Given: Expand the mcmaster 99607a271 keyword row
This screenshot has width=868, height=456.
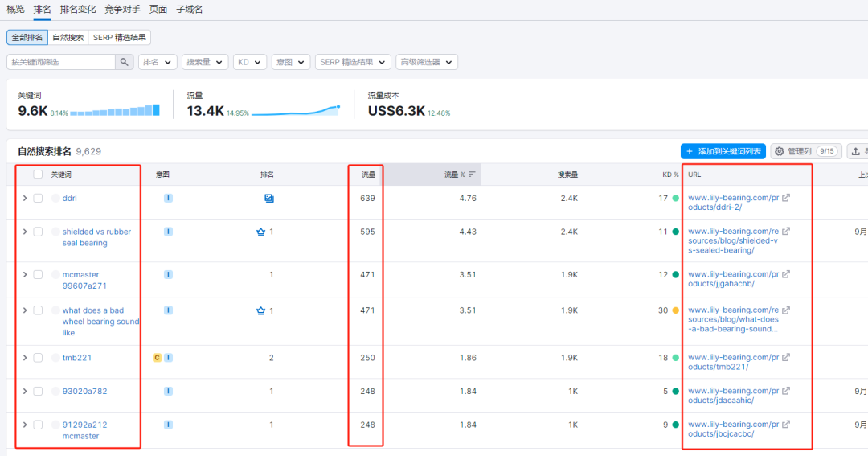Looking at the screenshot, I should (x=25, y=275).
